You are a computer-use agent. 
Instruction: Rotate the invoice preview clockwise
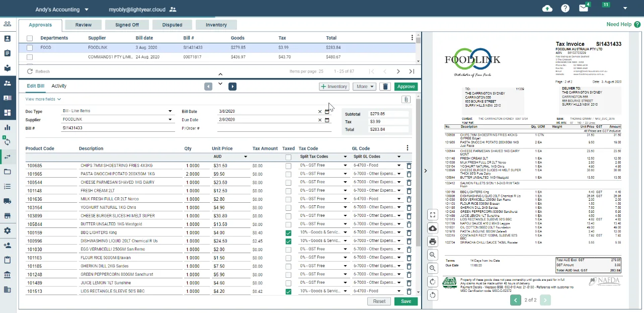[x=433, y=282]
